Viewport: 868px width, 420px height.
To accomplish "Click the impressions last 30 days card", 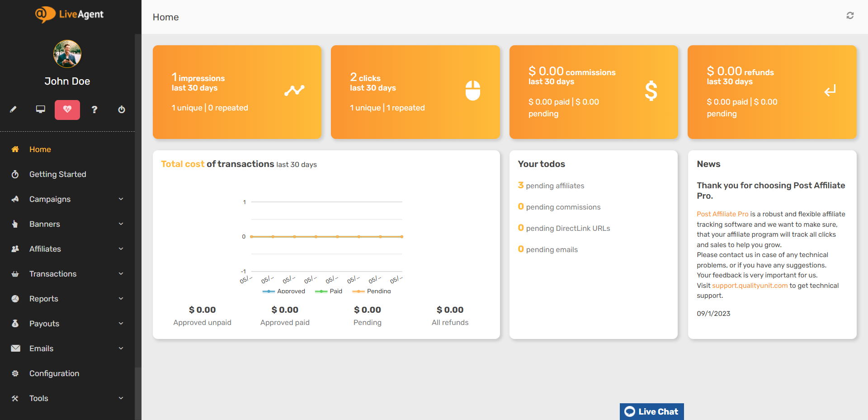I will (237, 92).
